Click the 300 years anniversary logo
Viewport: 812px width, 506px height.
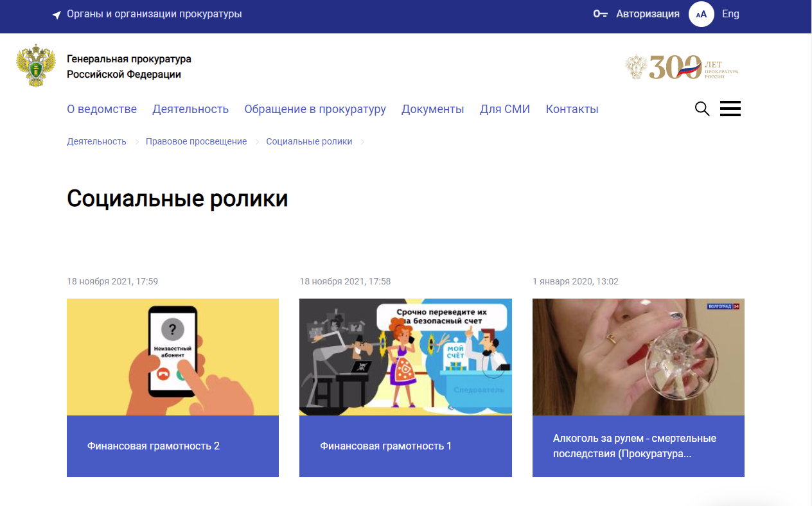tap(682, 67)
